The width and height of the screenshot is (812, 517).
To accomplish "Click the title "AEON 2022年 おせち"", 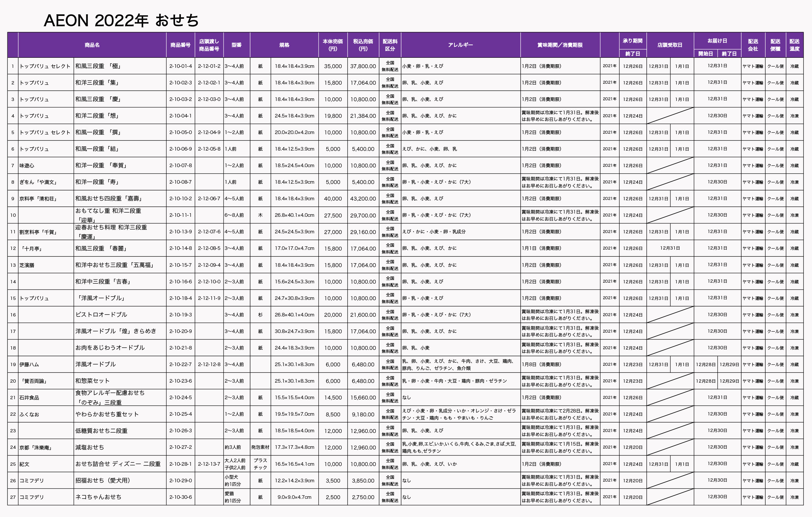I will click(x=121, y=20).
